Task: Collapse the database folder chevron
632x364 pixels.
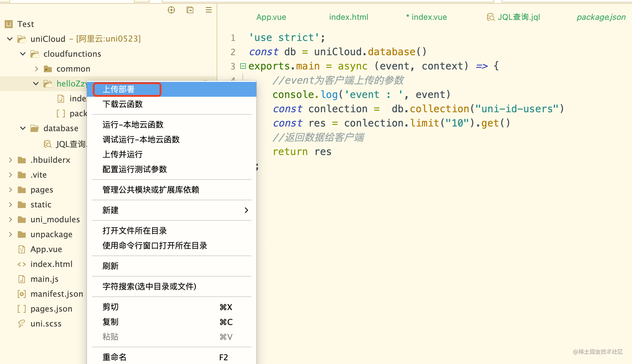Action: pos(23,128)
